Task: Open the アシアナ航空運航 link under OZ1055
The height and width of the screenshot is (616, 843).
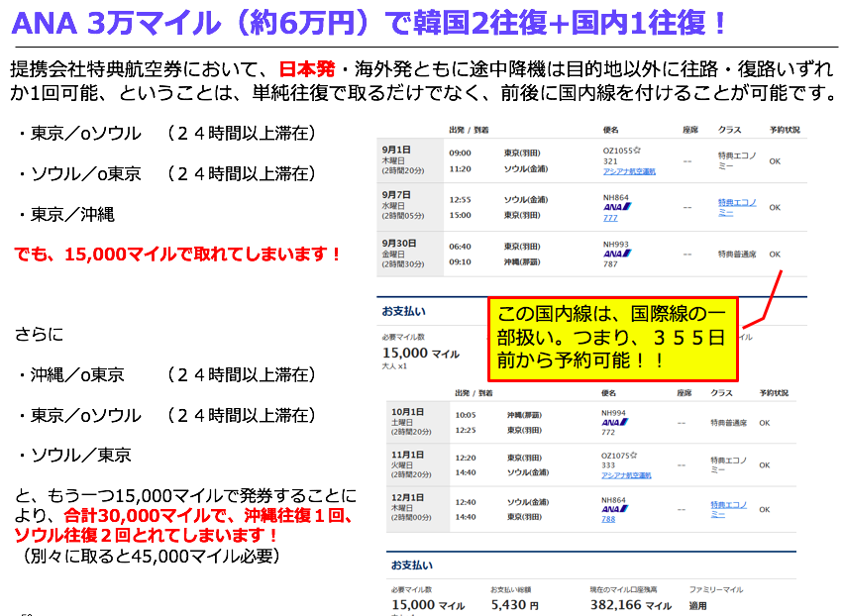Action: (629, 171)
